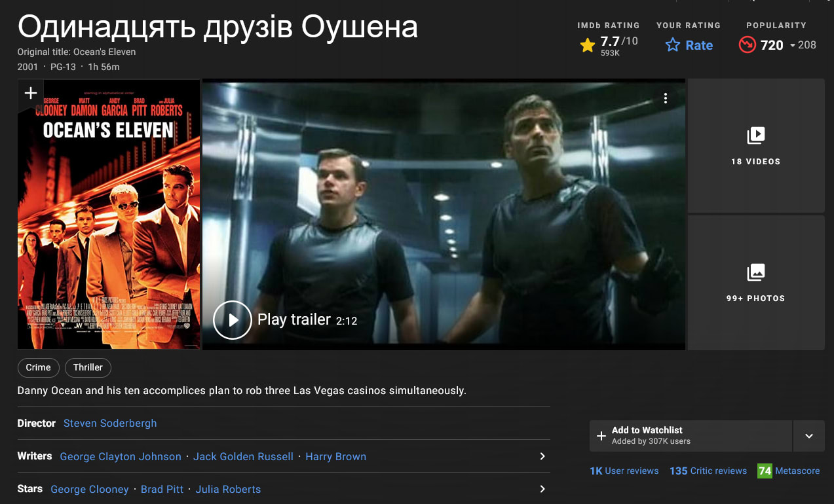The height and width of the screenshot is (504, 834).
Task: Open director Steven Soderbergh's page
Action: [110, 423]
